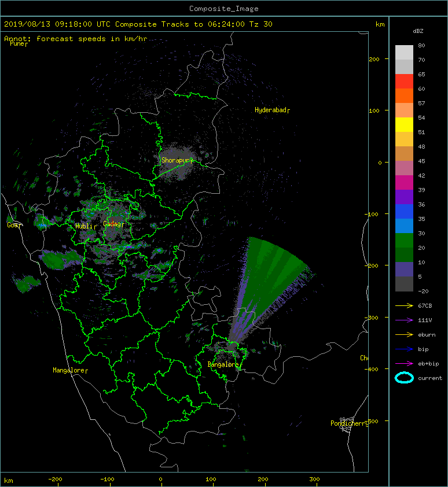Click the Hyderabad city label

click(273, 110)
